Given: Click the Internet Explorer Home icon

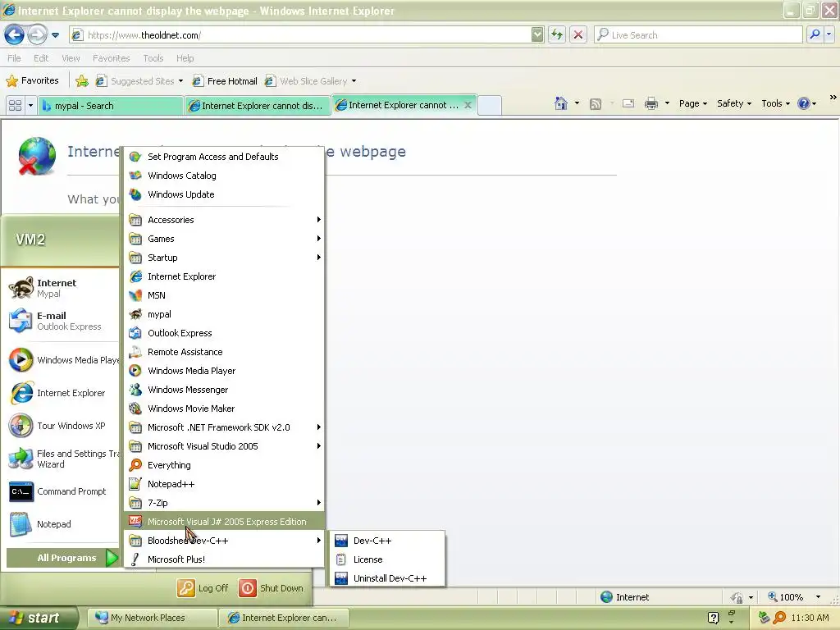Looking at the screenshot, I should (561, 103).
